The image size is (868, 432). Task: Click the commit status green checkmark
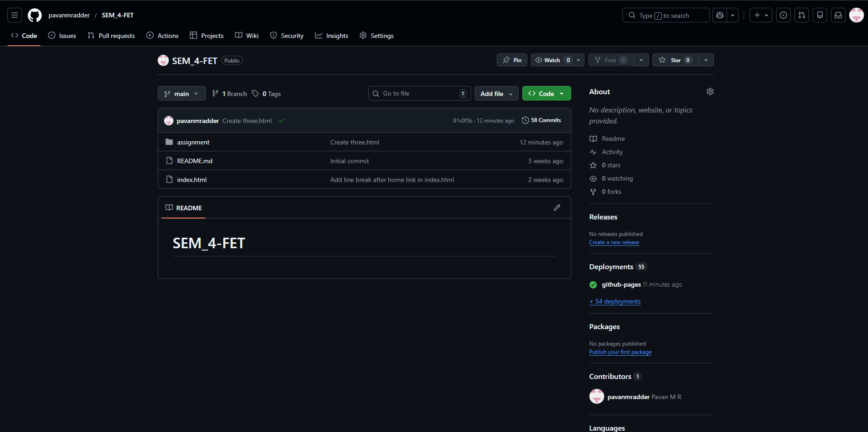[282, 121]
